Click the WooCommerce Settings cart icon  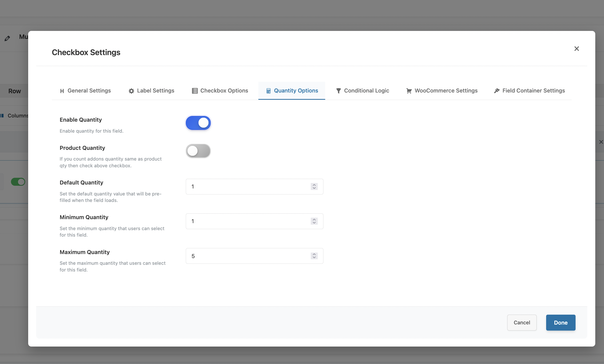click(x=409, y=91)
